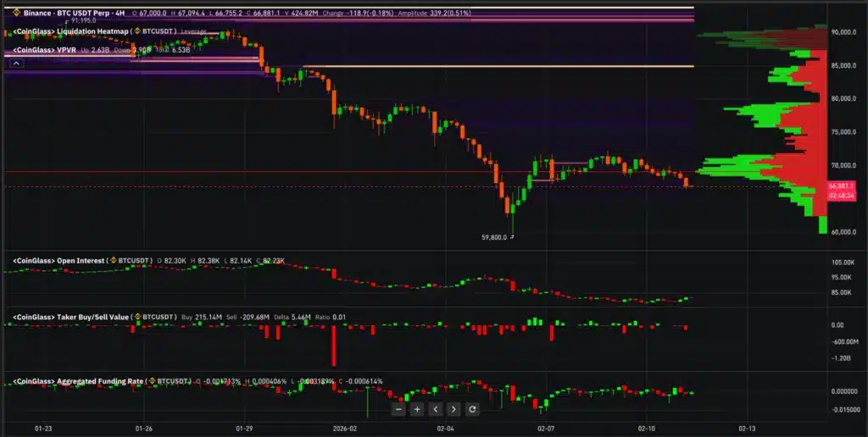The width and height of the screenshot is (868, 437).
Task: Click the 01-29 date on the time axis
Action: tap(244, 429)
